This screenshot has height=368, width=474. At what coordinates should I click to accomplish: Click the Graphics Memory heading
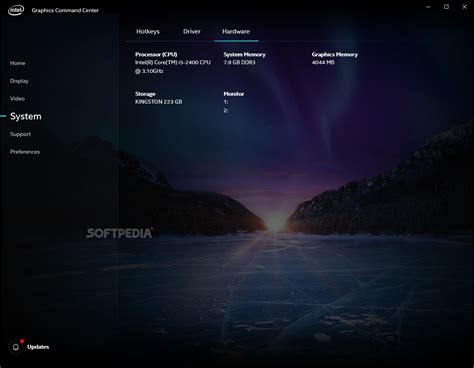335,54
